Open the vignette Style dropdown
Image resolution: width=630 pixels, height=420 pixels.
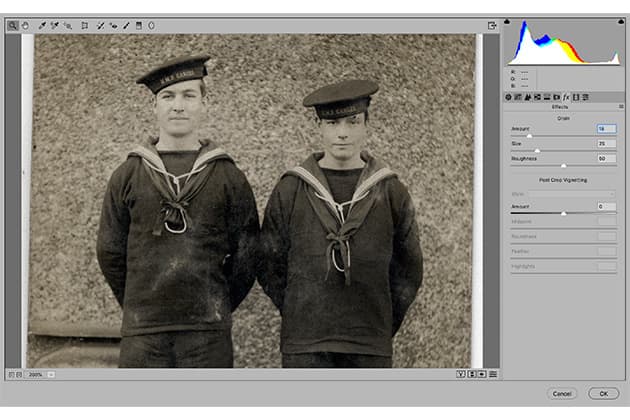pyautogui.click(x=571, y=194)
